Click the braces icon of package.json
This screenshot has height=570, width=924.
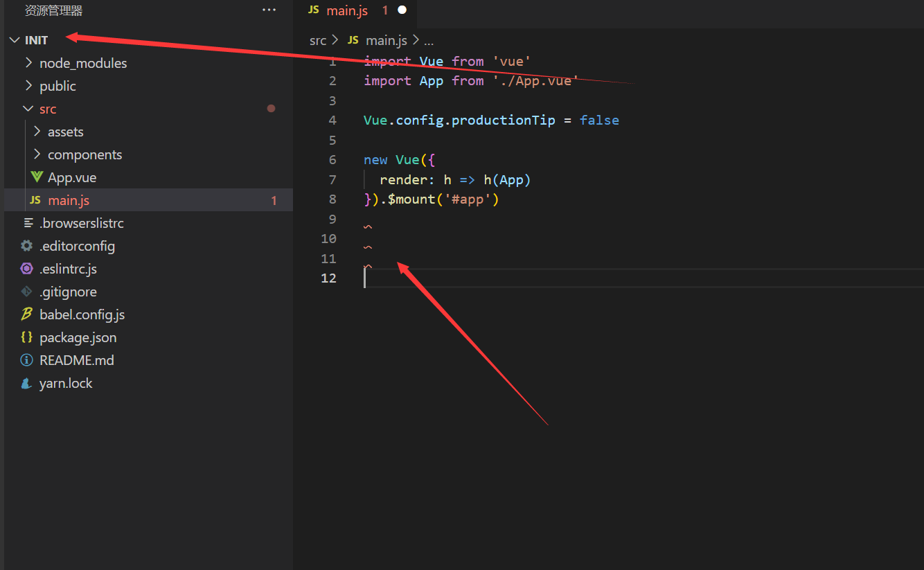27,337
